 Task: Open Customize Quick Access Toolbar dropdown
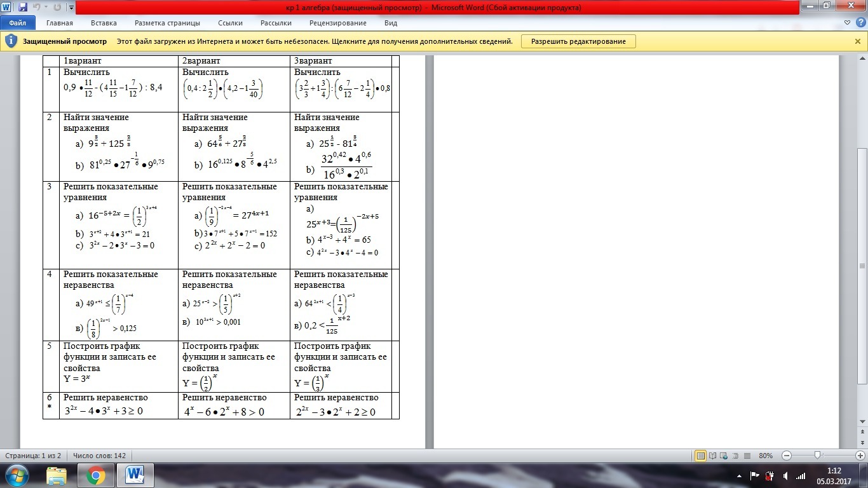tap(71, 8)
